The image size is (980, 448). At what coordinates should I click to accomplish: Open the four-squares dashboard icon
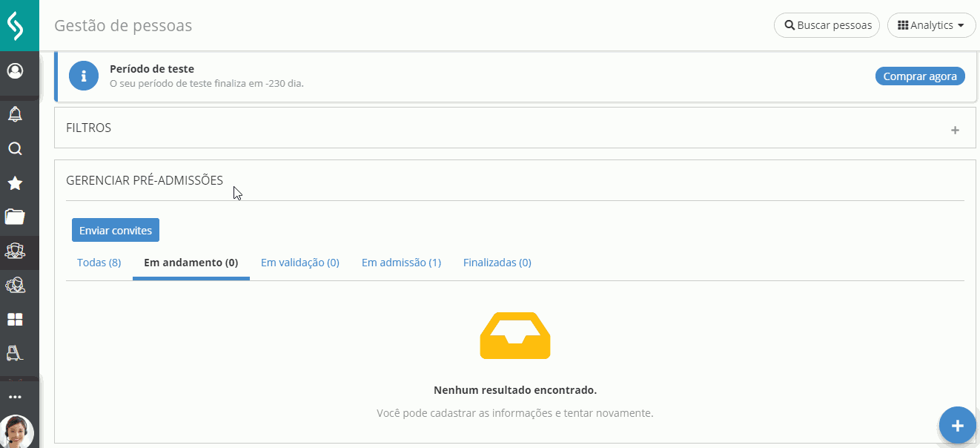[x=15, y=320]
